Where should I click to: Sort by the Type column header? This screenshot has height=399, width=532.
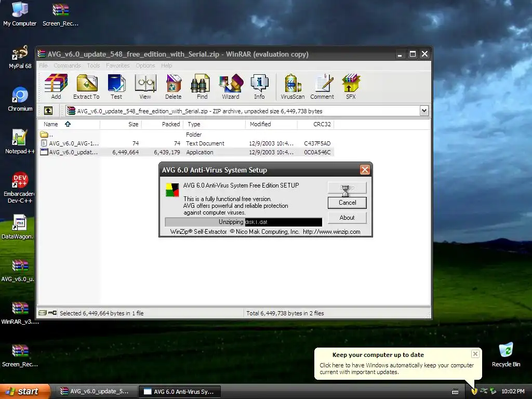click(214, 124)
